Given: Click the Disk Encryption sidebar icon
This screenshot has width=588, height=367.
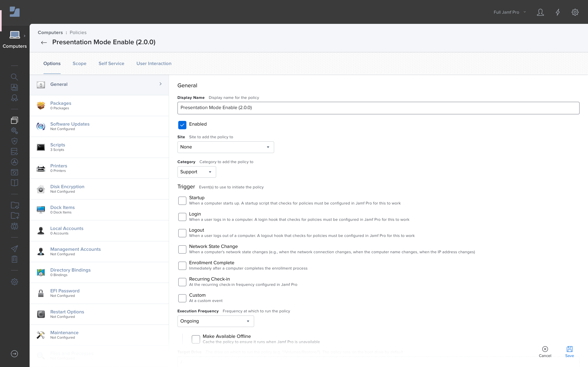Looking at the screenshot, I should click(x=41, y=189).
